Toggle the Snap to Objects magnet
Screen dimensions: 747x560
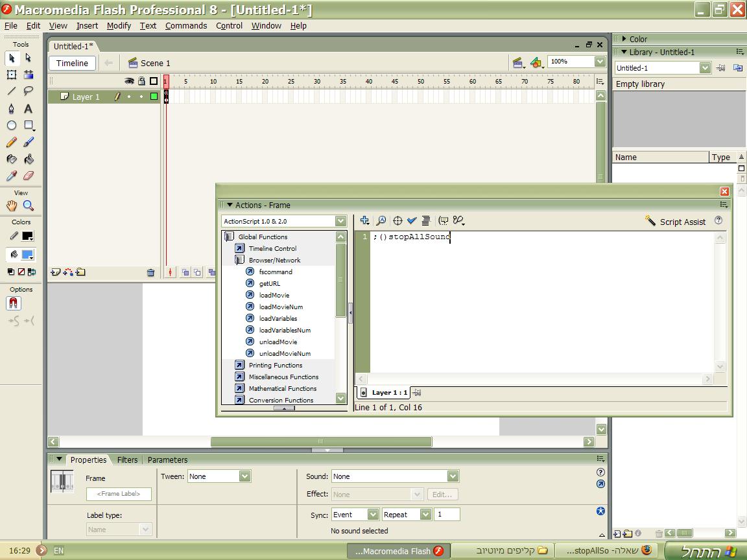tap(14, 303)
